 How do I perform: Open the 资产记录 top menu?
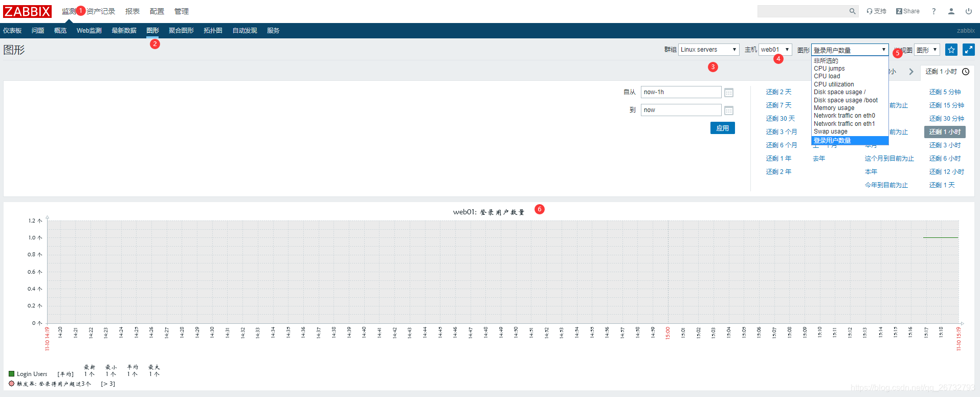pos(101,11)
